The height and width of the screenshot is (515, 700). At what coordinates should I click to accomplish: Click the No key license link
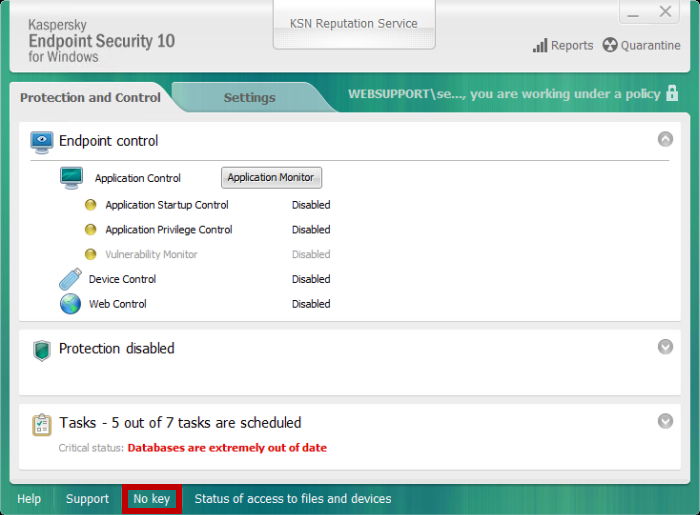tap(152, 498)
